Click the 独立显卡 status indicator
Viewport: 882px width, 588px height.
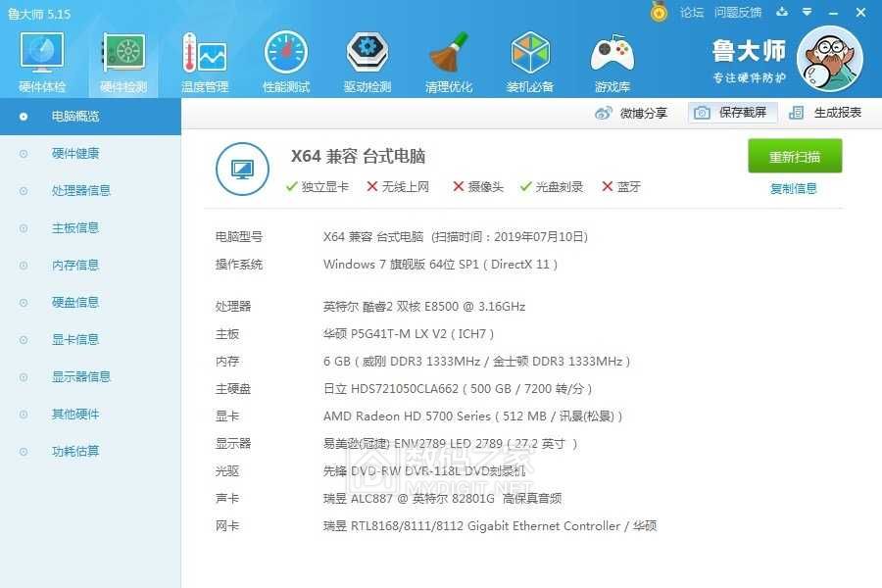click(x=318, y=187)
